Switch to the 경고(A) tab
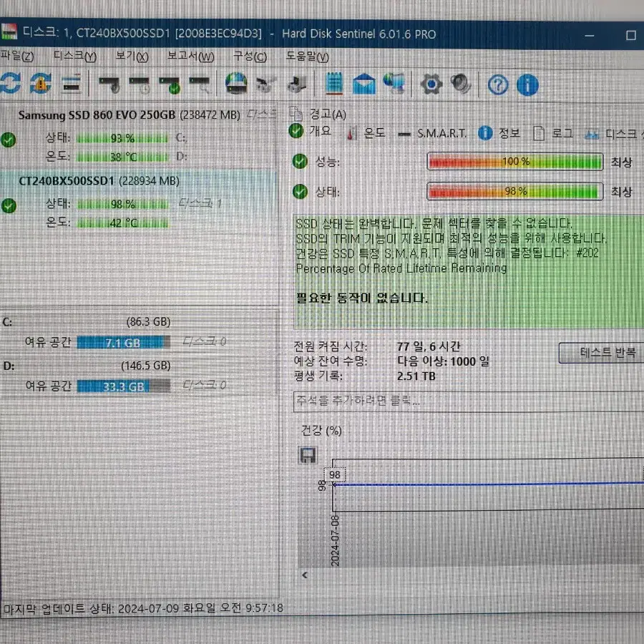The width and height of the screenshot is (644, 644). pos(318,114)
